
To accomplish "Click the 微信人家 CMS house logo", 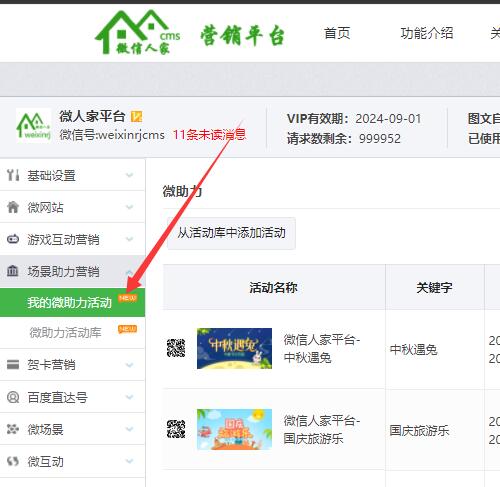I will (x=137, y=32).
